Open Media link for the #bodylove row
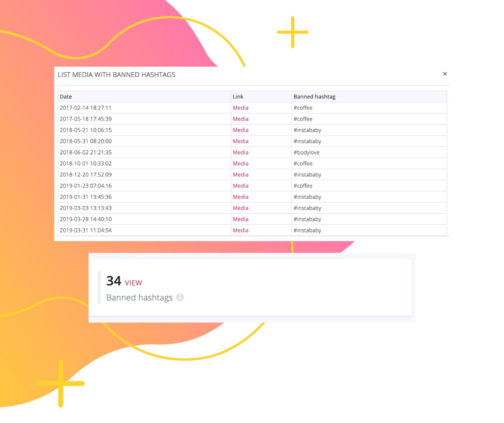 [x=240, y=152]
